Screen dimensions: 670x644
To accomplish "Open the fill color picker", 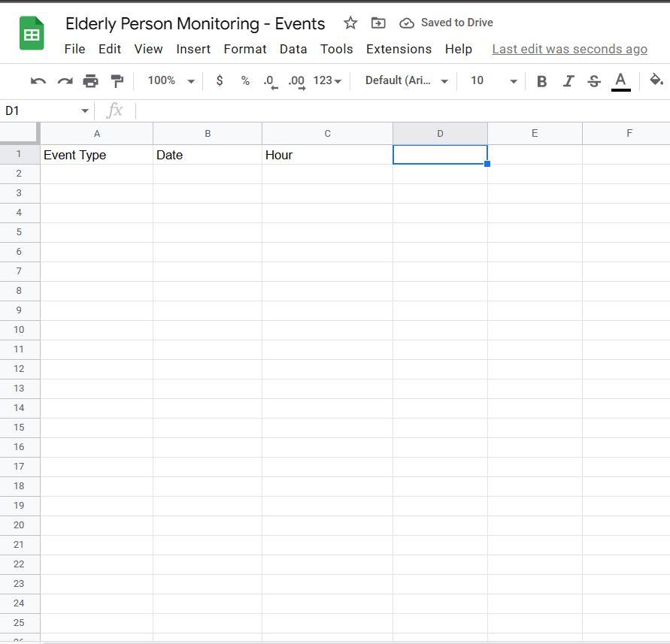I will 656,80.
